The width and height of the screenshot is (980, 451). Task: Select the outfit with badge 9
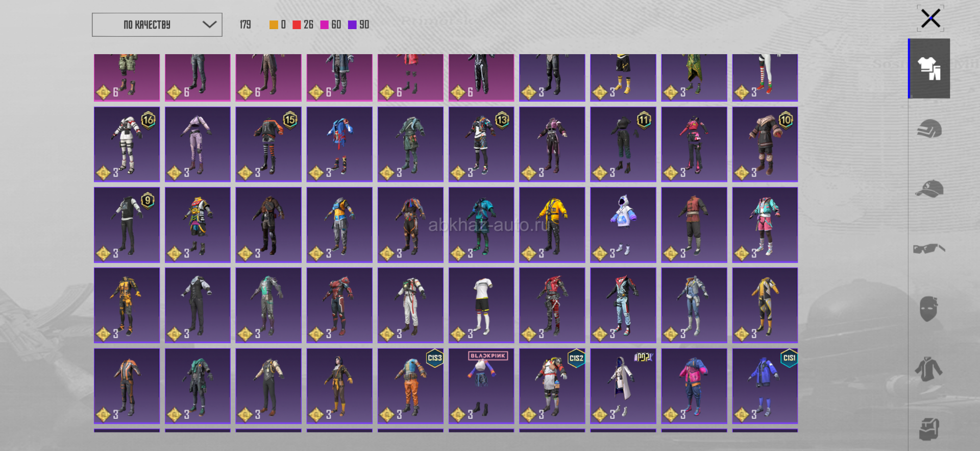point(127,225)
